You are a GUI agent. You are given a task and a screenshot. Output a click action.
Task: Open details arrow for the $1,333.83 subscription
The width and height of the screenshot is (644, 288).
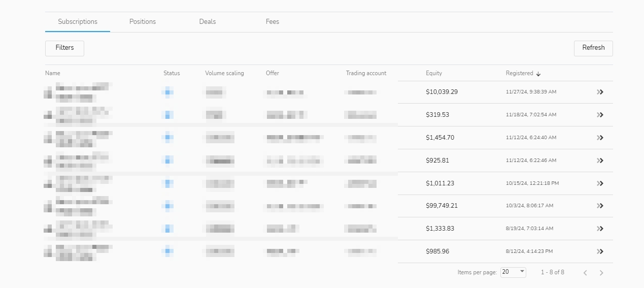coord(600,229)
